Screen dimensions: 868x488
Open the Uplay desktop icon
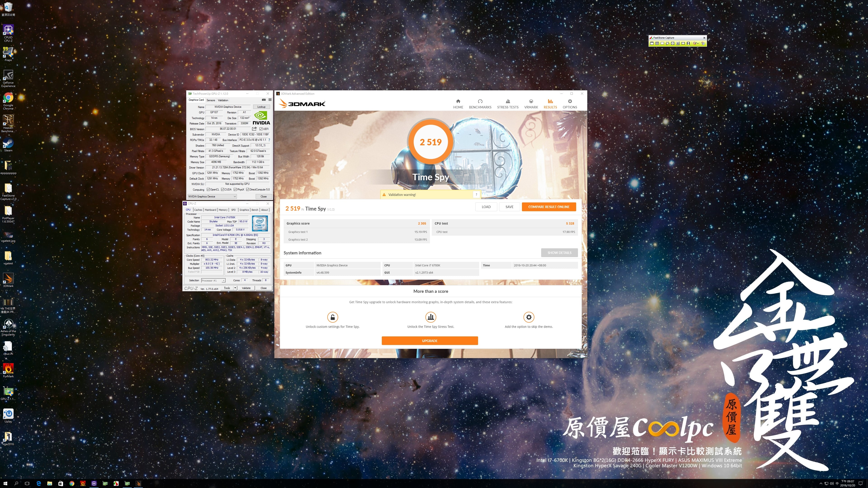click(x=8, y=416)
